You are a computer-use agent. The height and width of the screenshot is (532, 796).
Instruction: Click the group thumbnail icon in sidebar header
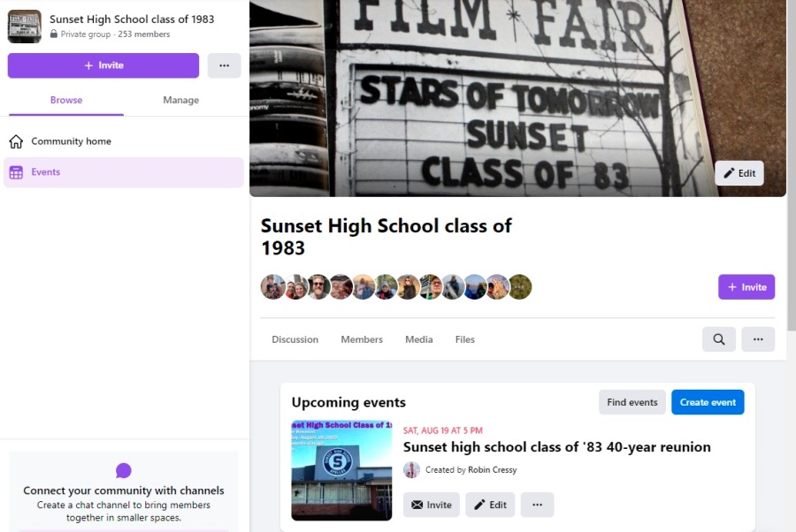(25, 27)
